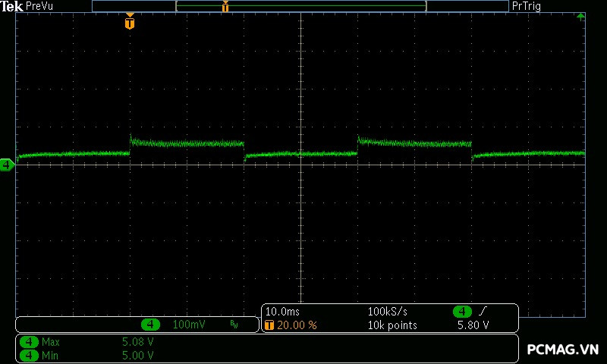Screen dimensions: 607x364
Task: Click channel 4 badge beside 100mV
Action: coord(150,325)
